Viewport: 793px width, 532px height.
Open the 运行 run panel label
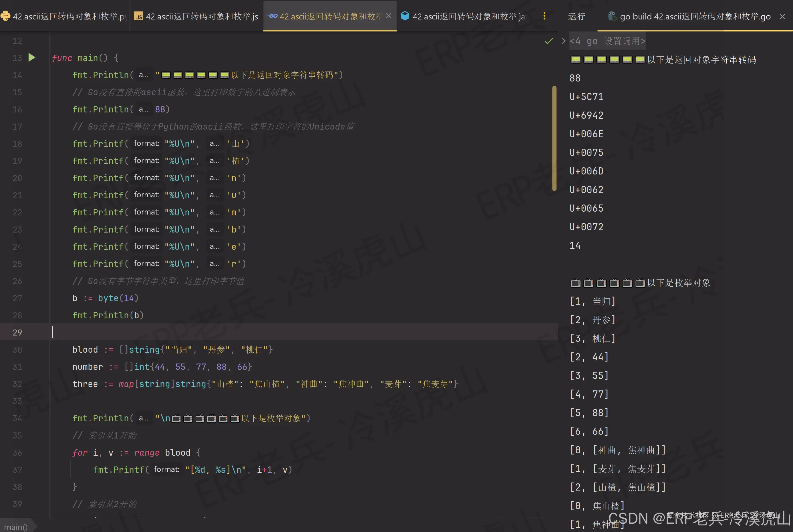576,16
